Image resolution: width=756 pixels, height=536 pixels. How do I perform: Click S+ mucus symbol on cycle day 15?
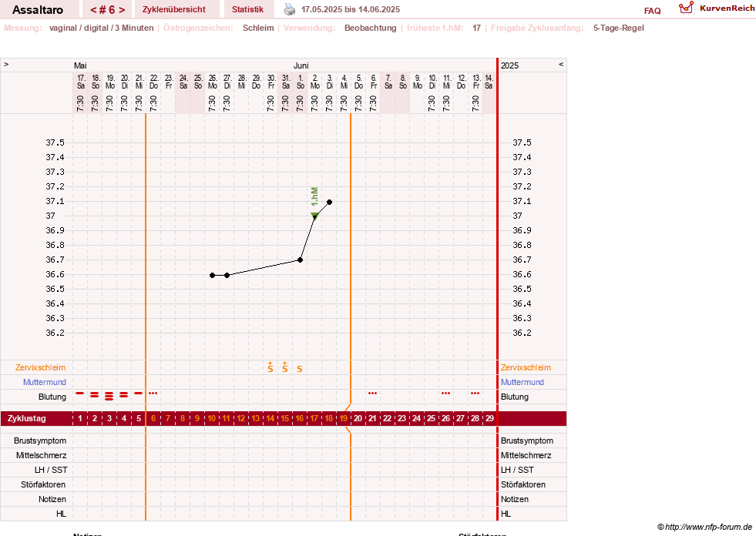pyautogui.click(x=285, y=367)
